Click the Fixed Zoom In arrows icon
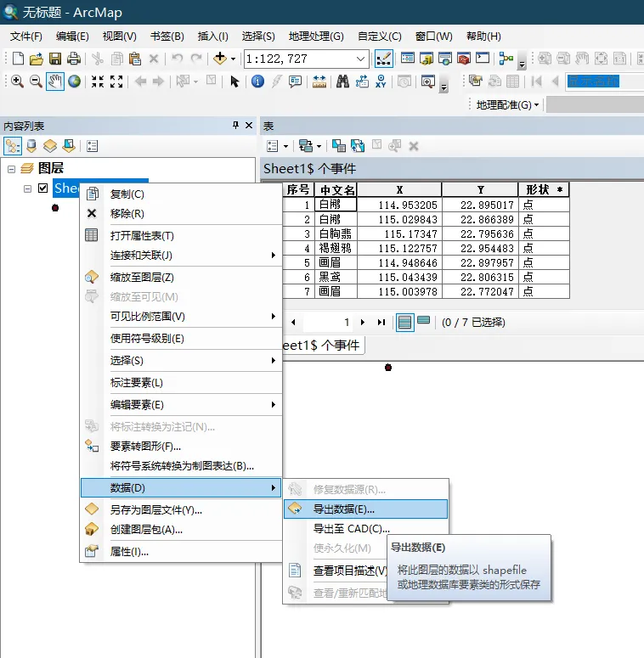 pyautogui.click(x=98, y=81)
